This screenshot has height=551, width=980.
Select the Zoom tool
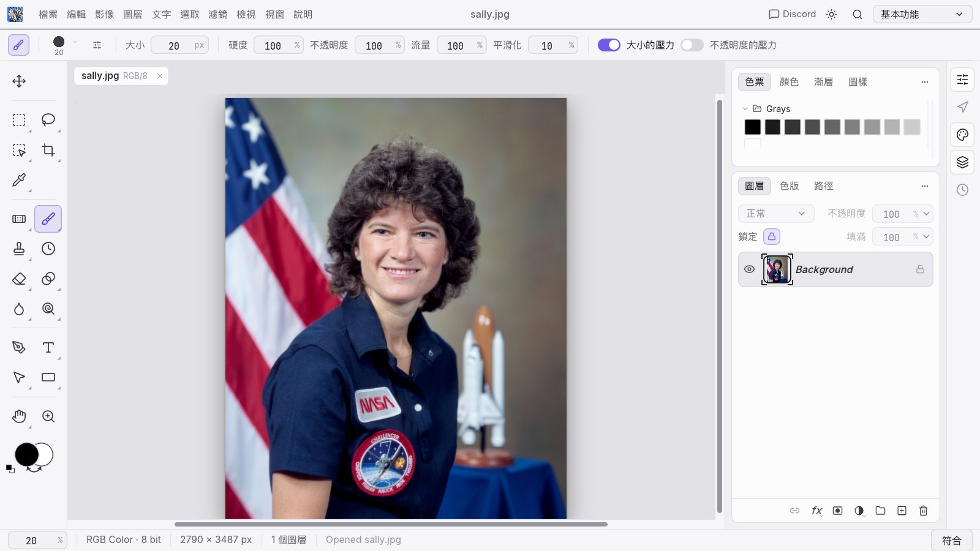pyautogui.click(x=48, y=416)
